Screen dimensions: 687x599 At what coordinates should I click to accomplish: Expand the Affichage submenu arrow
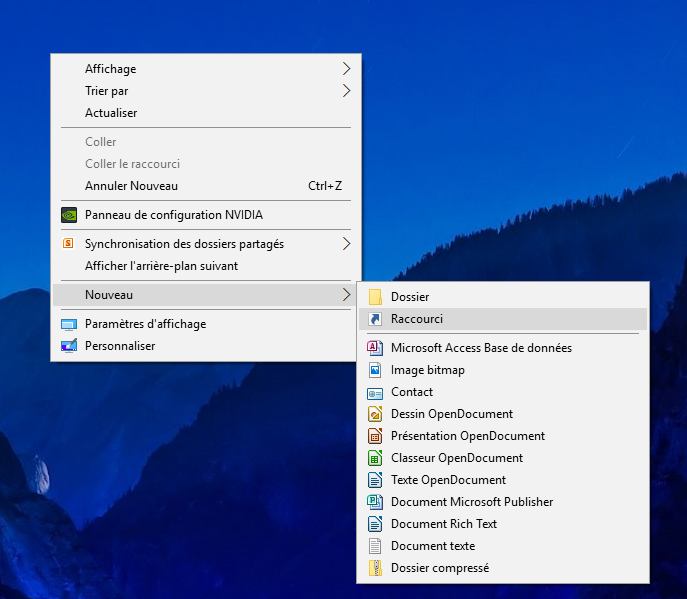pos(346,69)
